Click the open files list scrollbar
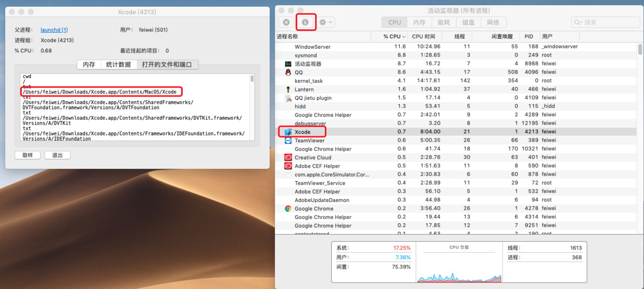The height and width of the screenshot is (289, 644). click(x=252, y=107)
